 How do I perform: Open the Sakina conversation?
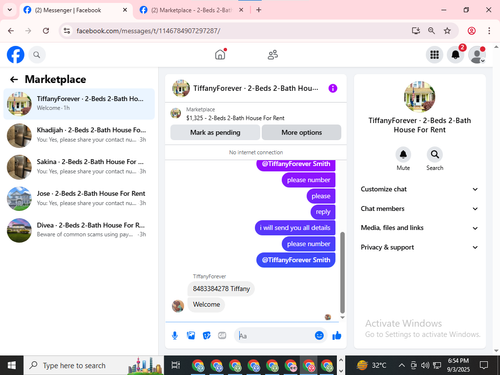click(x=79, y=167)
